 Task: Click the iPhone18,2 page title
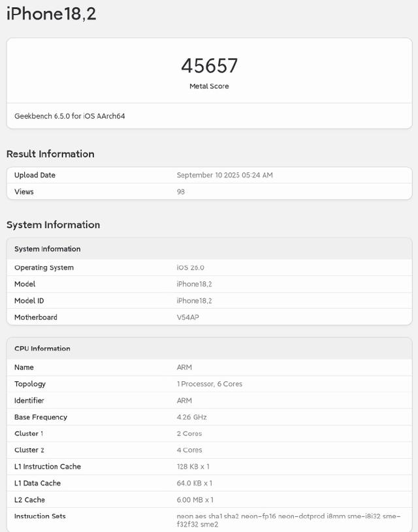click(x=52, y=14)
